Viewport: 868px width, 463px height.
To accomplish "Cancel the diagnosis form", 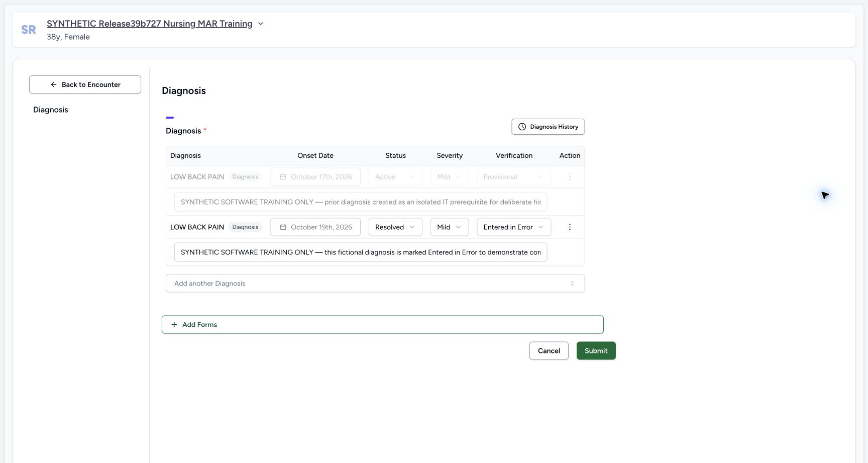I will (x=549, y=351).
